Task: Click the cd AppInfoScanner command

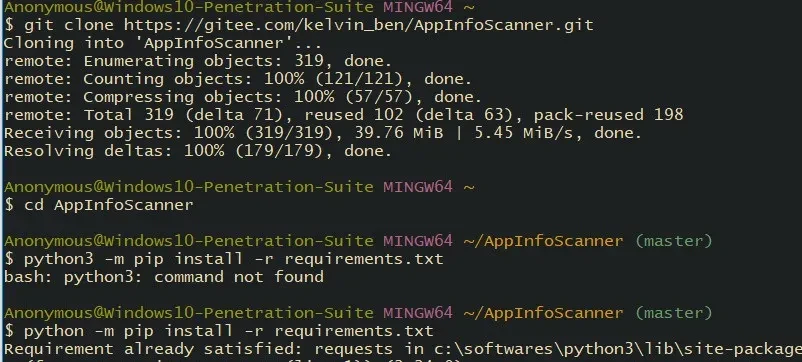Action: click(99, 205)
